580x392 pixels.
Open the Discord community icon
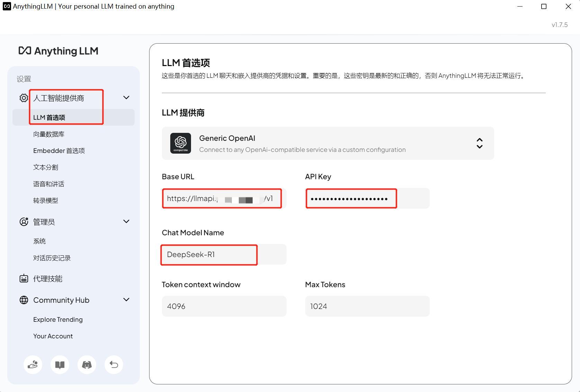pos(87,365)
